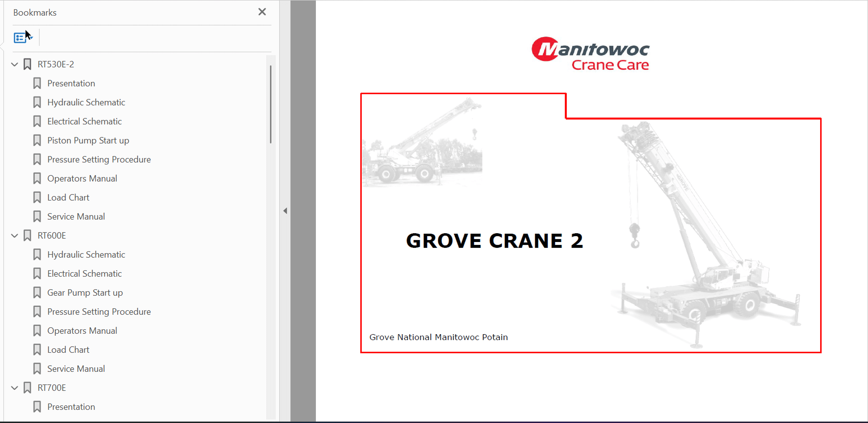Click bookmark icon beside RT530E-2 Load Chart
Image resolution: width=868 pixels, height=423 pixels.
[x=37, y=198]
